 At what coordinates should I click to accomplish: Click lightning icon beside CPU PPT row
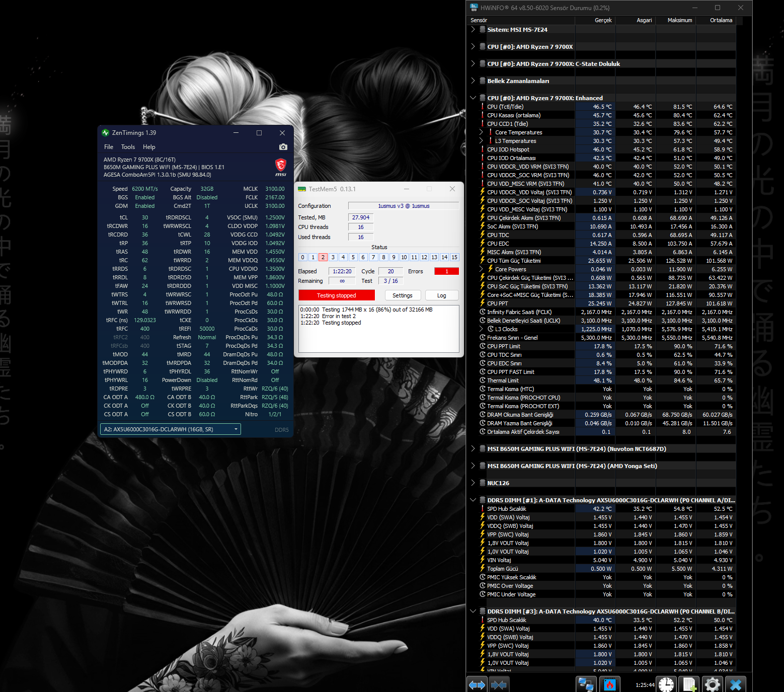pos(483,303)
